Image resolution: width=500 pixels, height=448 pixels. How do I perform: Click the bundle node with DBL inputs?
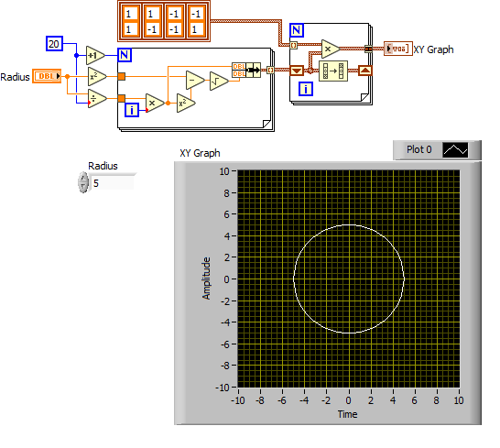coord(246,70)
